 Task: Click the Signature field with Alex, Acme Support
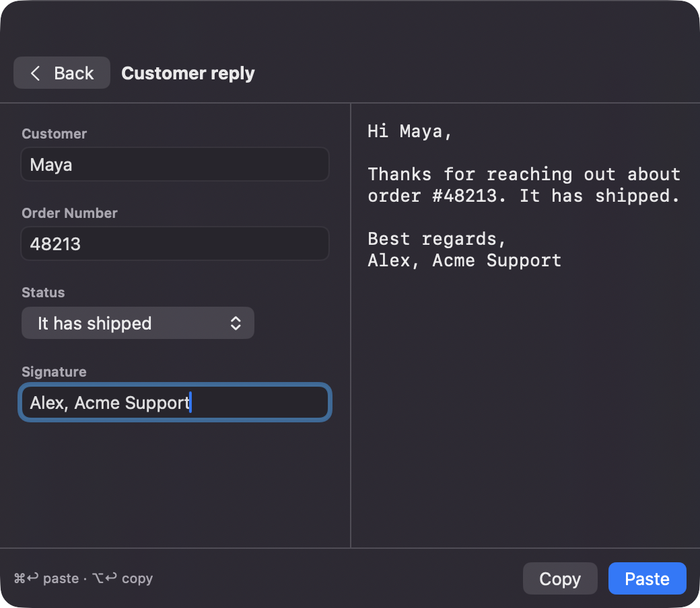point(175,402)
